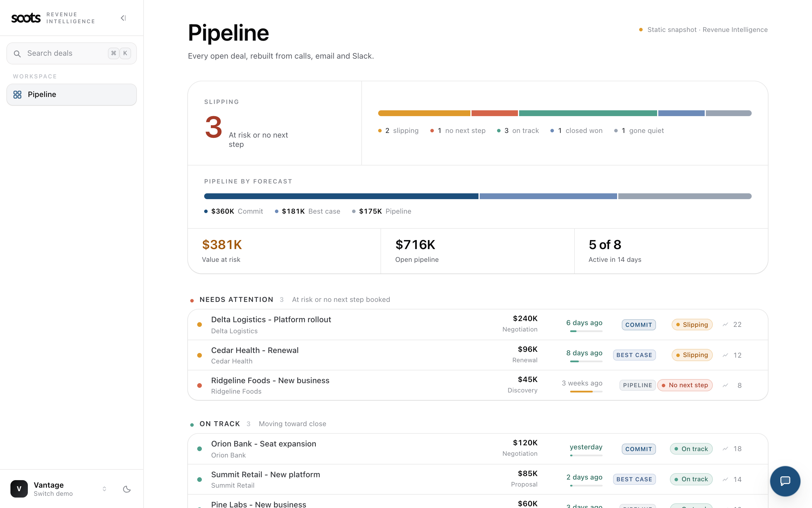Click On track pill for Orion Bank

pyautogui.click(x=691, y=449)
